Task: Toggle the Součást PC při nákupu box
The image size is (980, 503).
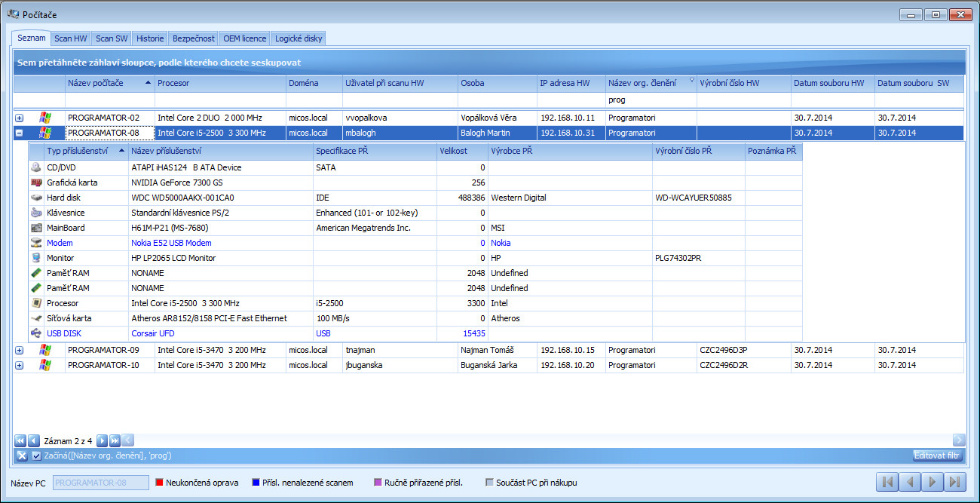Action: pyautogui.click(x=489, y=483)
